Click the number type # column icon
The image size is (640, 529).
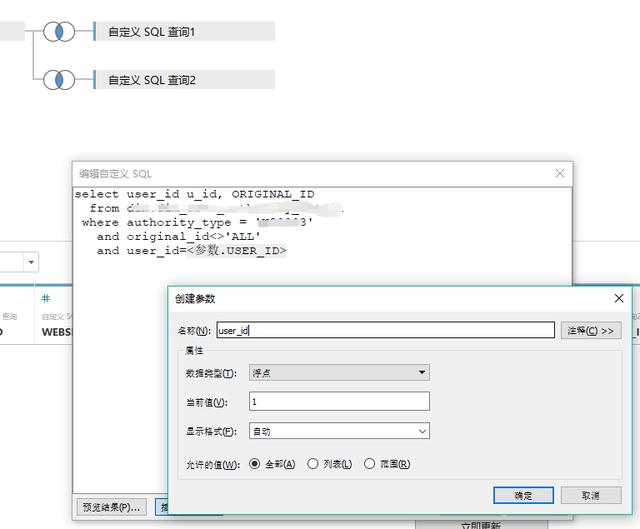(x=46, y=298)
